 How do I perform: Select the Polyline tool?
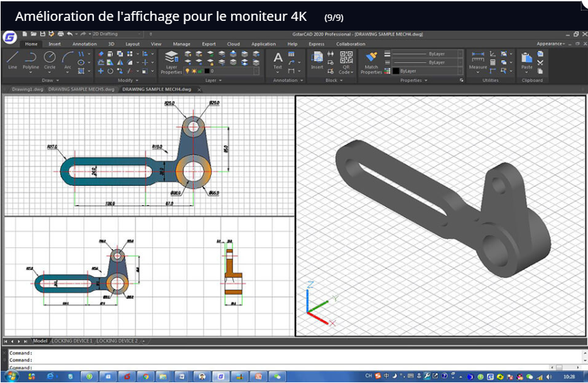[x=31, y=59]
